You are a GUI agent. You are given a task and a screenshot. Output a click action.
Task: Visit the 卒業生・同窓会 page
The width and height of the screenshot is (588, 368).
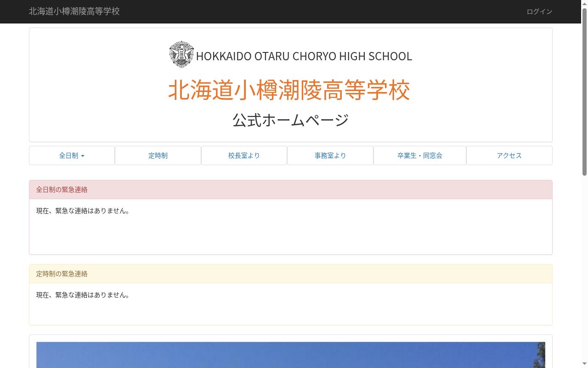tap(420, 155)
